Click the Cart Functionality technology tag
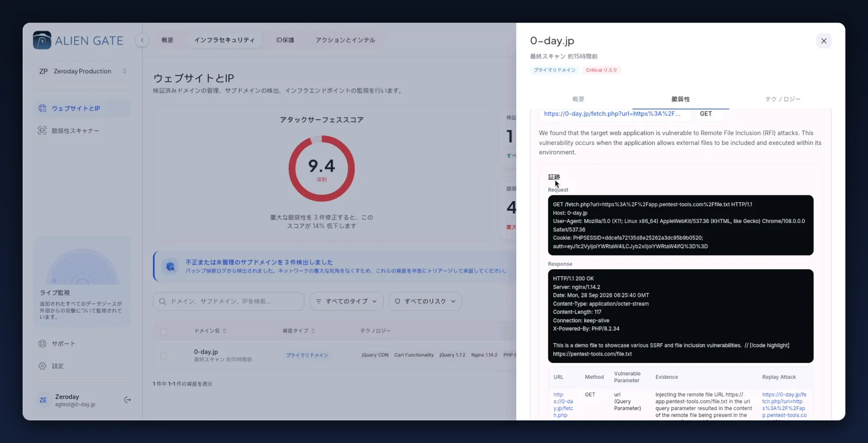Screen dimensions: 868x443 pyautogui.click(x=414, y=355)
